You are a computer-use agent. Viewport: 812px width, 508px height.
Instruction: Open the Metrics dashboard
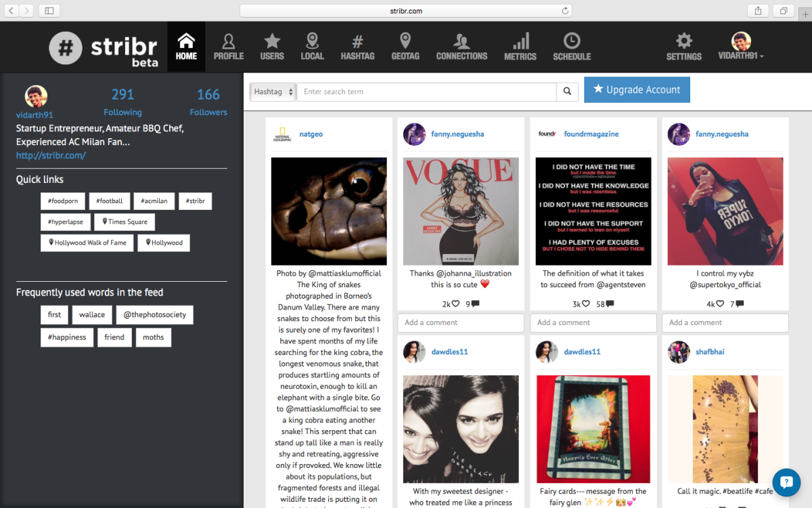pos(520,46)
